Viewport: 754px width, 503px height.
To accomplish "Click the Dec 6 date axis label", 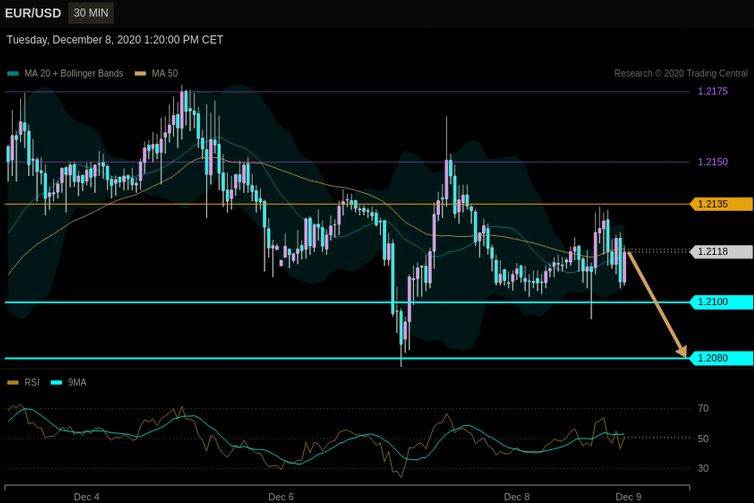I will pyautogui.click(x=281, y=496).
